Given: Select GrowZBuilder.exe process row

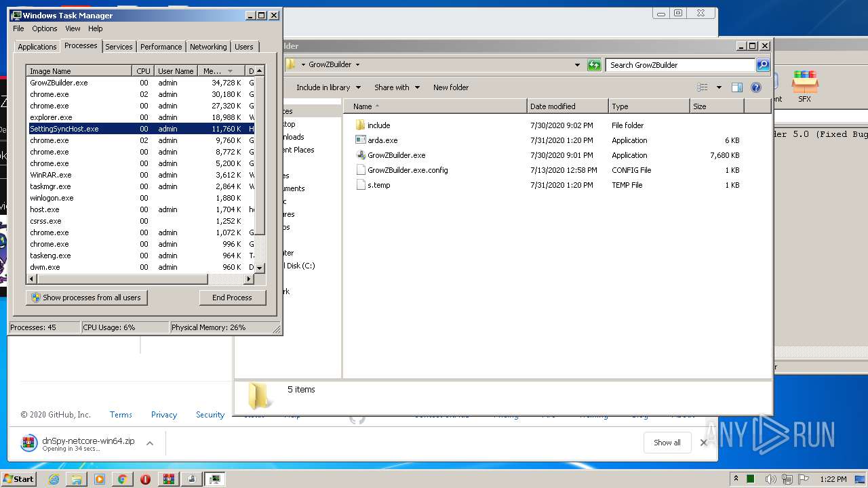Looking at the screenshot, I should (140, 83).
